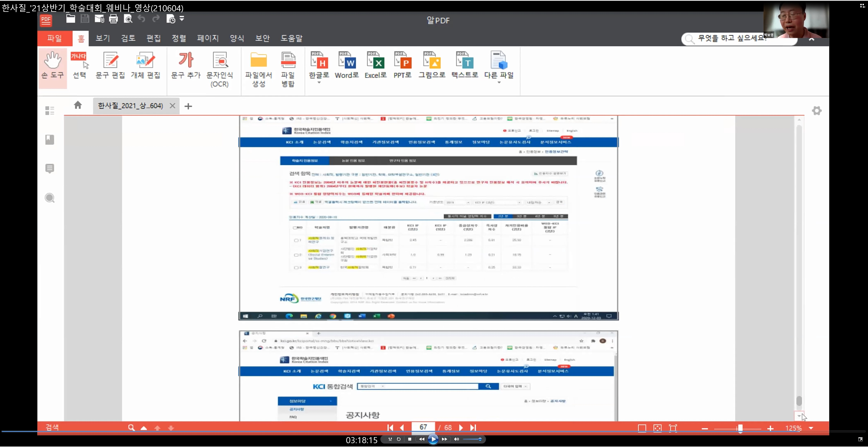The height and width of the screenshot is (447, 868).
Task: Switch to the 보안 ribbon tab
Action: [263, 38]
